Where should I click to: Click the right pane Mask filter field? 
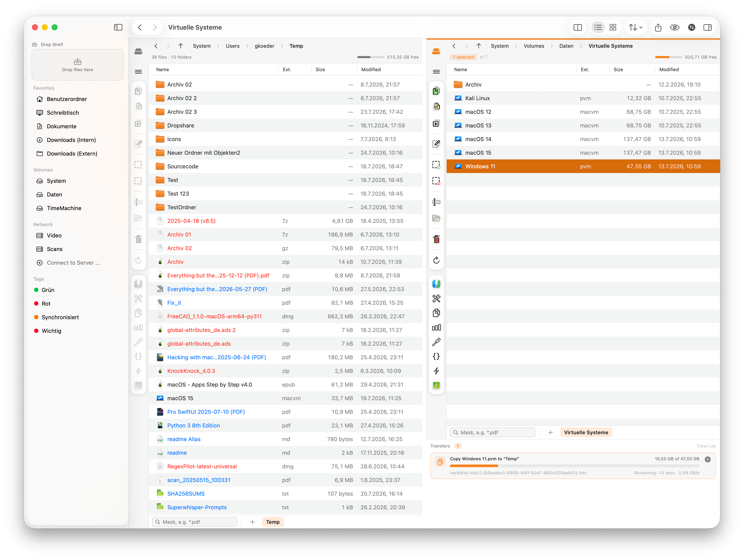click(x=492, y=433)
